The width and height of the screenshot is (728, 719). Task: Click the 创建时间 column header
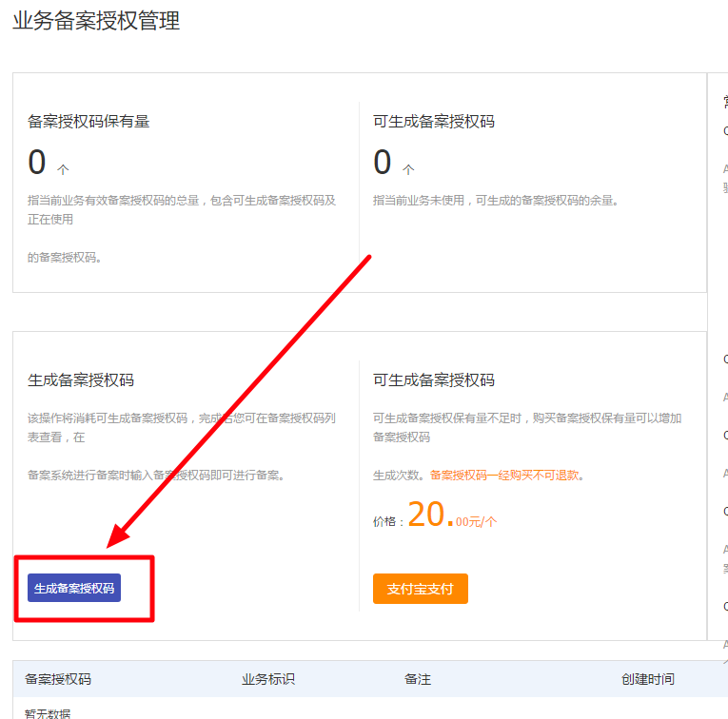point(648,679)
